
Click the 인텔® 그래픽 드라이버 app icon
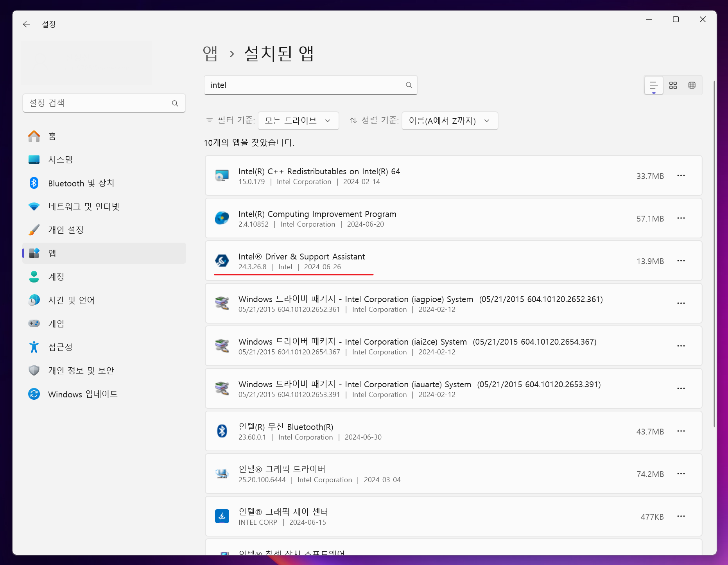coord(222,474)
